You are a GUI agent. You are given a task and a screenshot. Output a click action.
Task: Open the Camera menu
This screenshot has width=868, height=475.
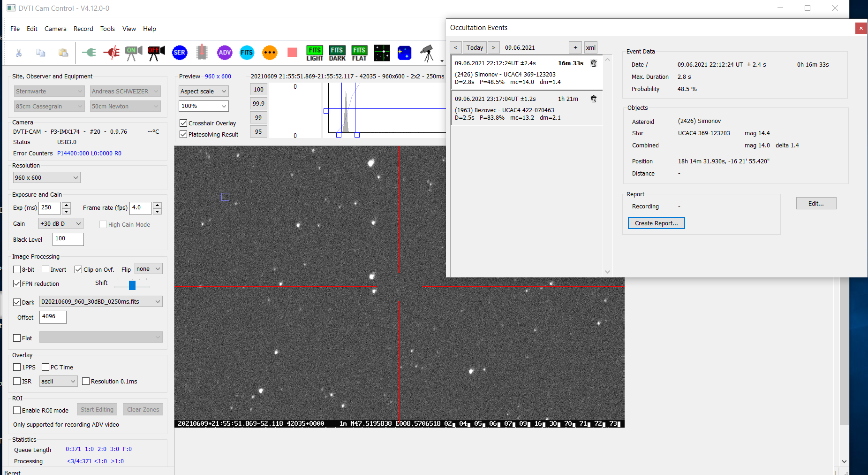[x=55, y=29]
